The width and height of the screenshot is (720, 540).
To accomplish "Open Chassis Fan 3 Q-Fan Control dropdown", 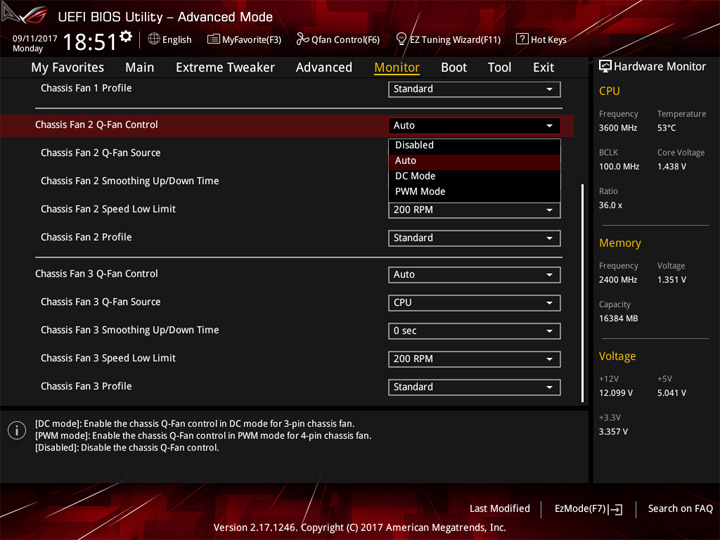I will (474, 275).
